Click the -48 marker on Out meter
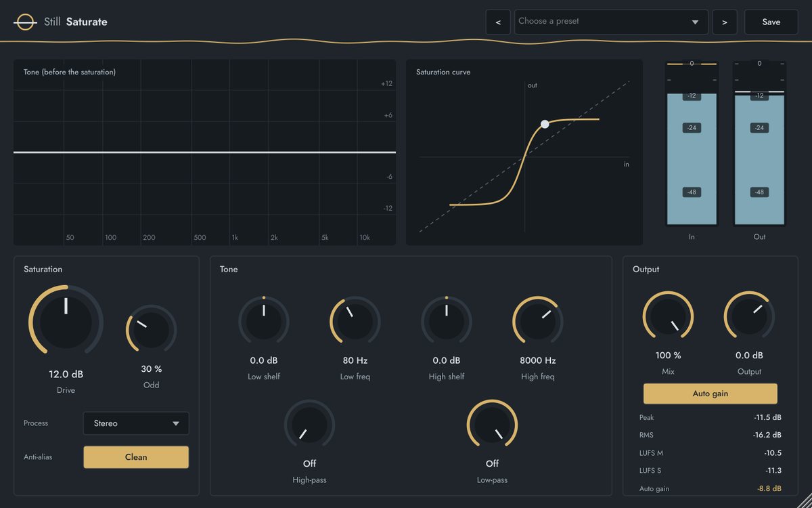Image resolution: width=812 pixels, height=508 pixels. pyautogui.click(x=759, y=192)
